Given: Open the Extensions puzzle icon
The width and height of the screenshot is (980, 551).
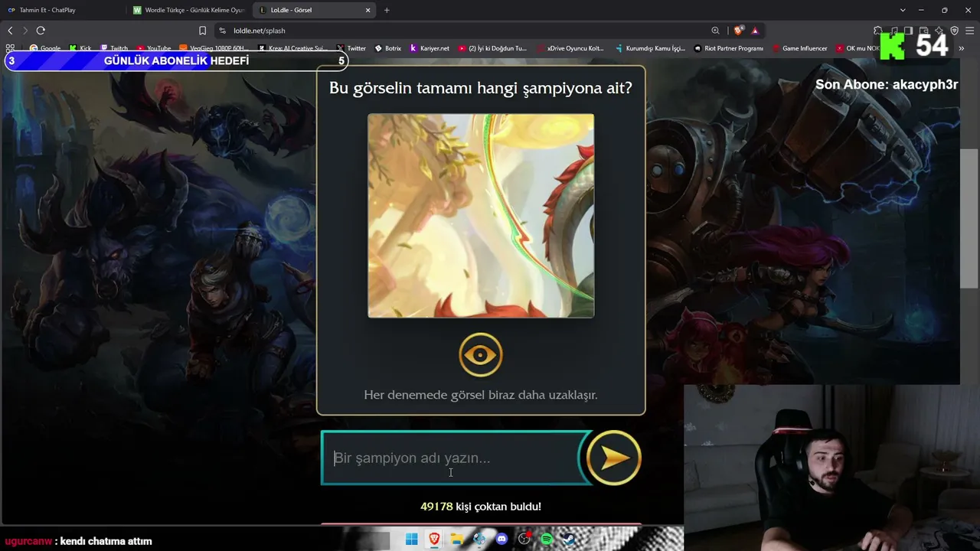Looking at the screenshot, I should pos(878,31).
